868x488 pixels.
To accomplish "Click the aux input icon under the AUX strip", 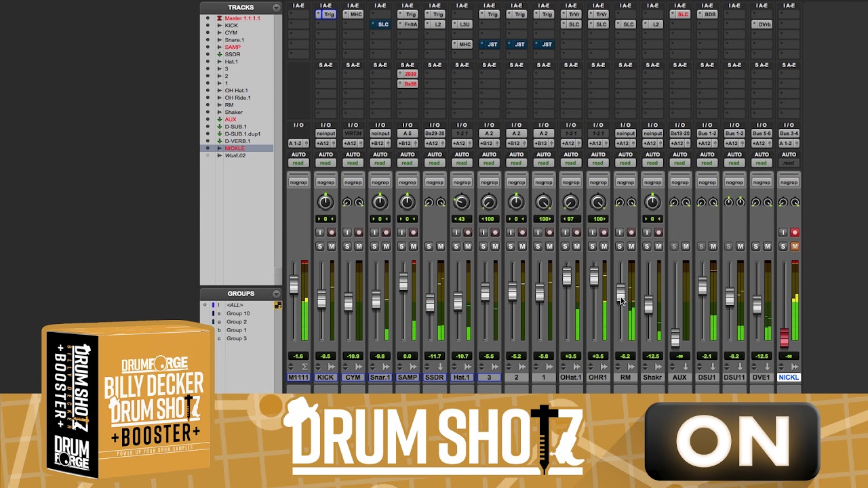I will (x=686, y=367).
